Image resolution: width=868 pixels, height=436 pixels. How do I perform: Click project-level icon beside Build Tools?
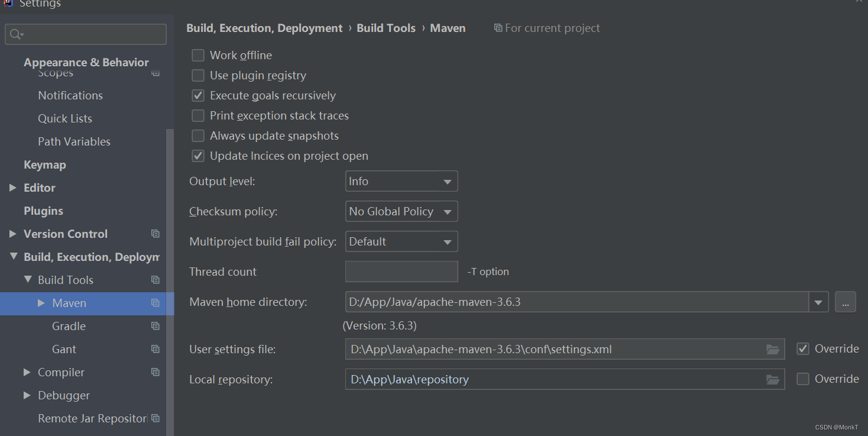(156, 280)
